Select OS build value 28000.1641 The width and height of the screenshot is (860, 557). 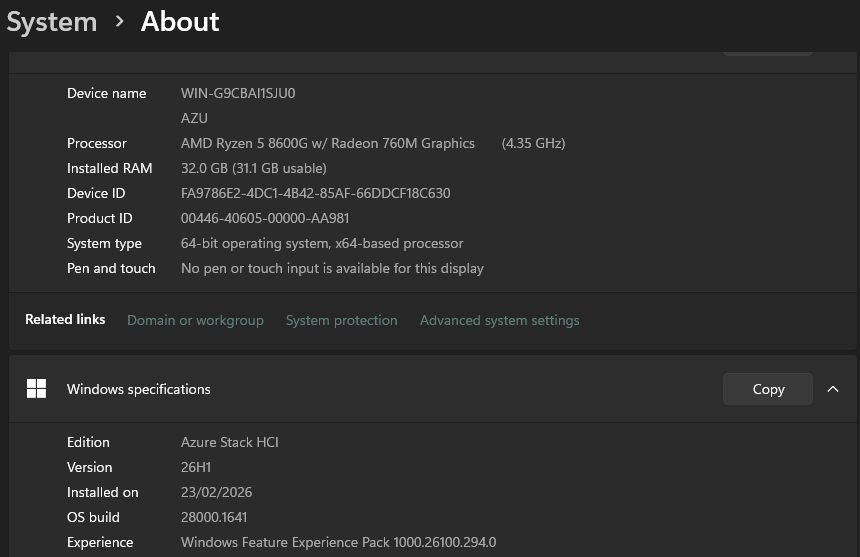pos(214,517)
